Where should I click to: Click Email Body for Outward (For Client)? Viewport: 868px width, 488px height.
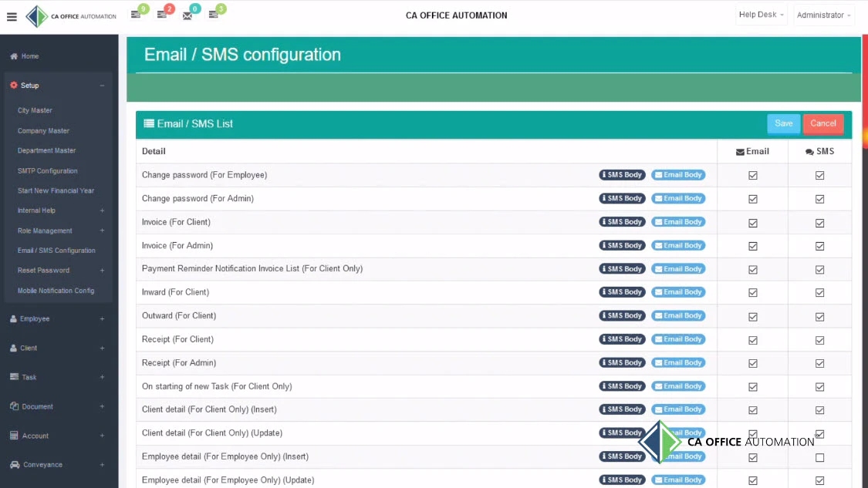click(678, 315)
